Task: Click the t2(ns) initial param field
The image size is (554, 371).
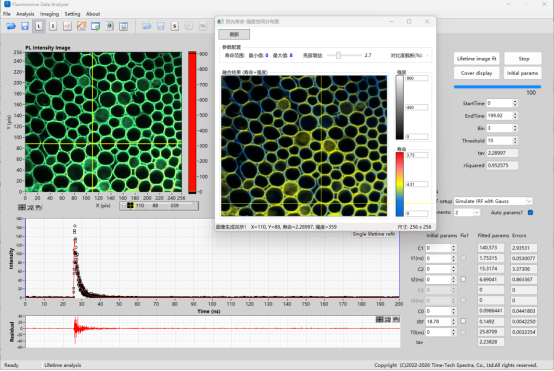Action: pyautogui.click(x=438, y=279)
